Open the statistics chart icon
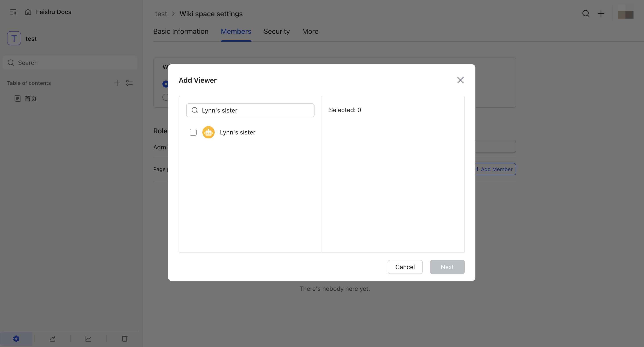644x347 pixels. pyautogui.click(x=88, y=339)
